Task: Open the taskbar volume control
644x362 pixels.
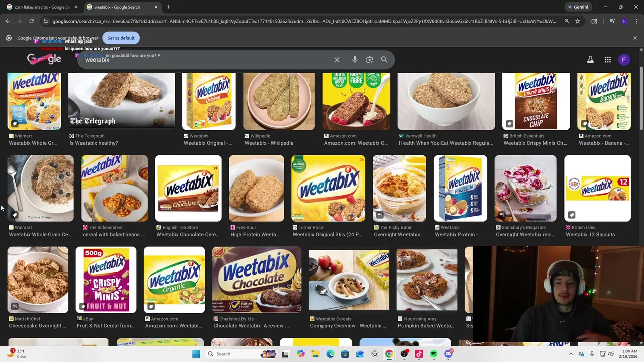Action: 611,354
